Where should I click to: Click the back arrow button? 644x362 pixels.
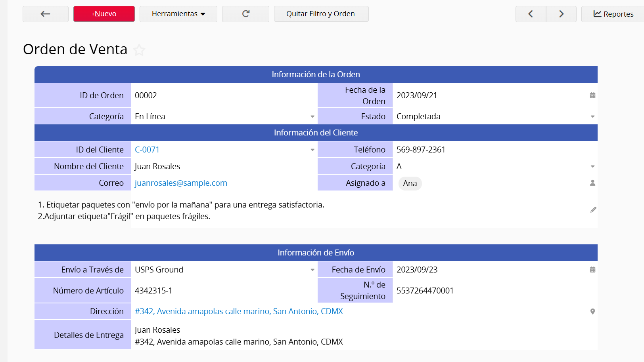click(x=46, y=14)
